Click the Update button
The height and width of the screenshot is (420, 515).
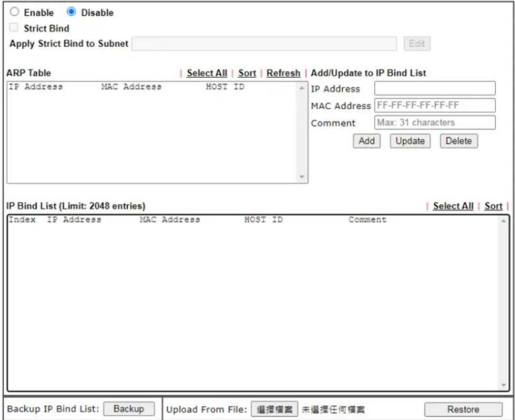410,141
